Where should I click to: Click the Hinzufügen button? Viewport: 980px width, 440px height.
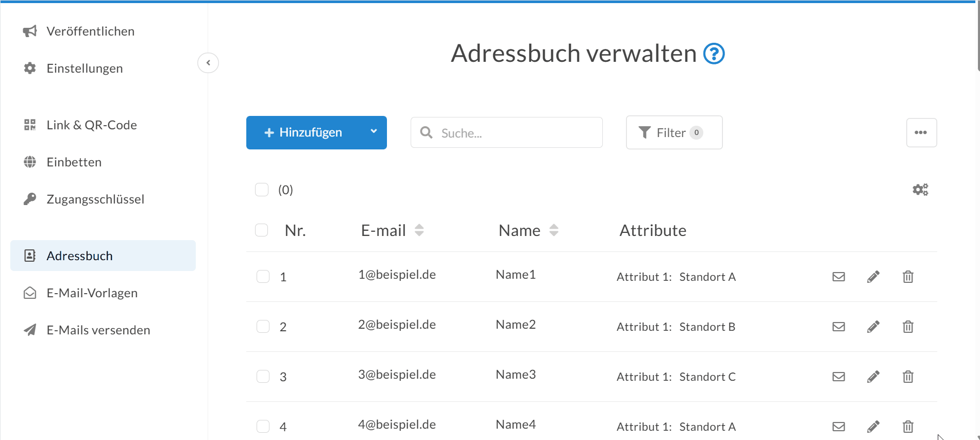pyautogui.click(x=304, y=132)
